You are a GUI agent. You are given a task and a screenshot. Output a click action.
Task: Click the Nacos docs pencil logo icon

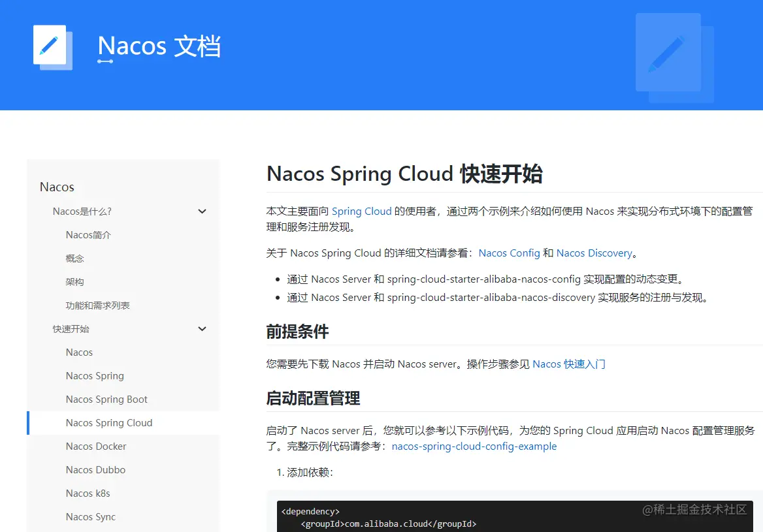[52, 47]
